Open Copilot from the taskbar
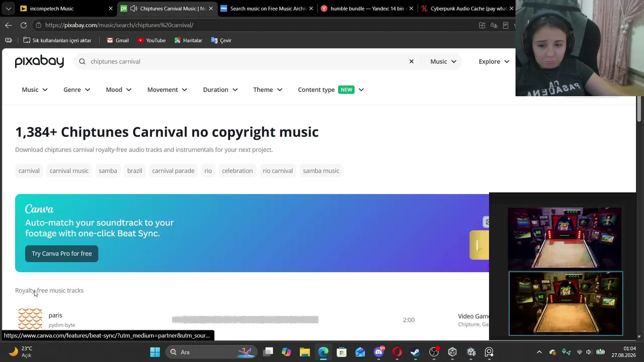The height and width of the screenshot is (362, 644). point(286,352)
